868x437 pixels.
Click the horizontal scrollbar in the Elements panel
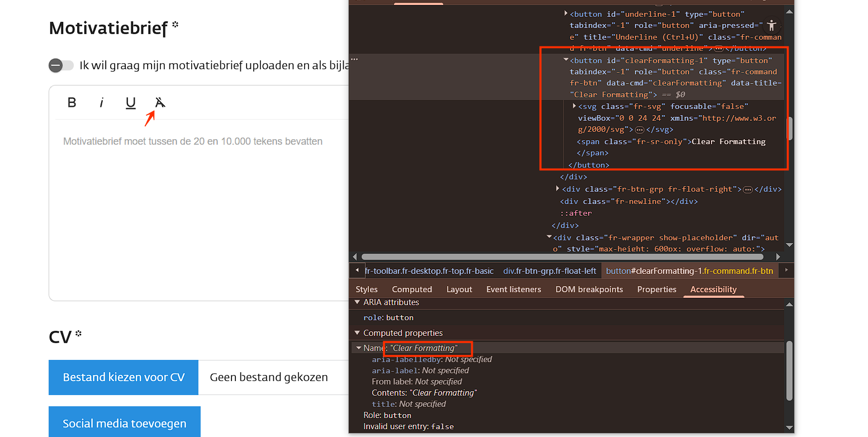pos(563,257)
